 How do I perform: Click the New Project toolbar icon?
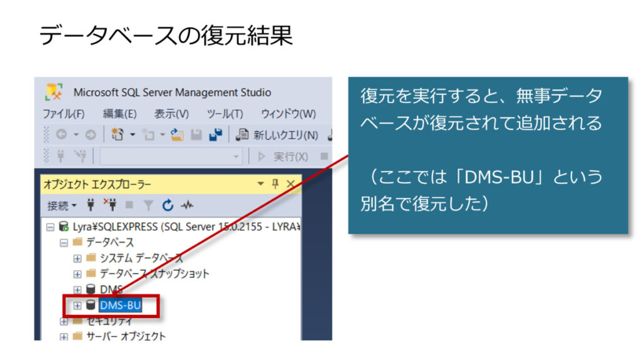coord(118,134)
